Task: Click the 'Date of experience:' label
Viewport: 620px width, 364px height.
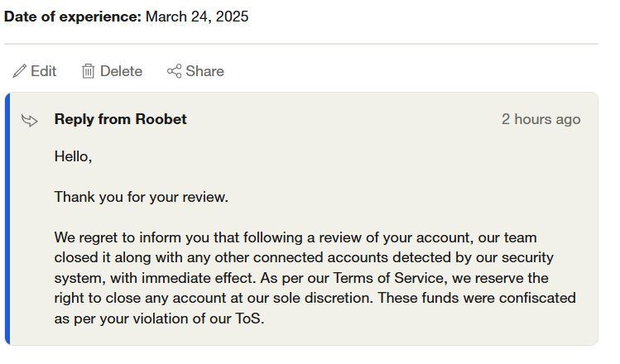Action: (73, 17)
